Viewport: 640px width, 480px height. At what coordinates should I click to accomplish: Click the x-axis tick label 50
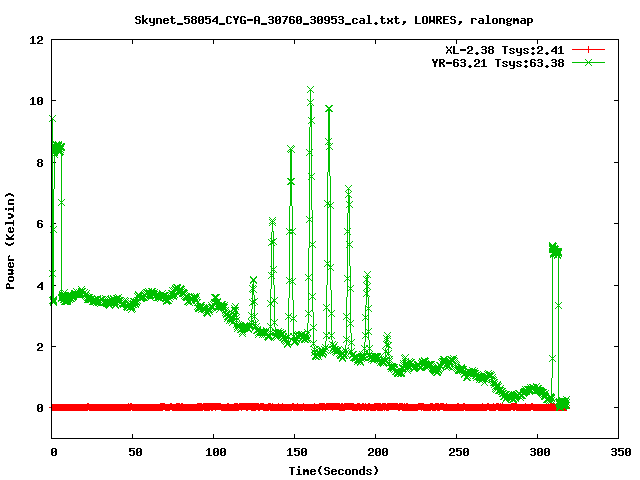[136, 452]
